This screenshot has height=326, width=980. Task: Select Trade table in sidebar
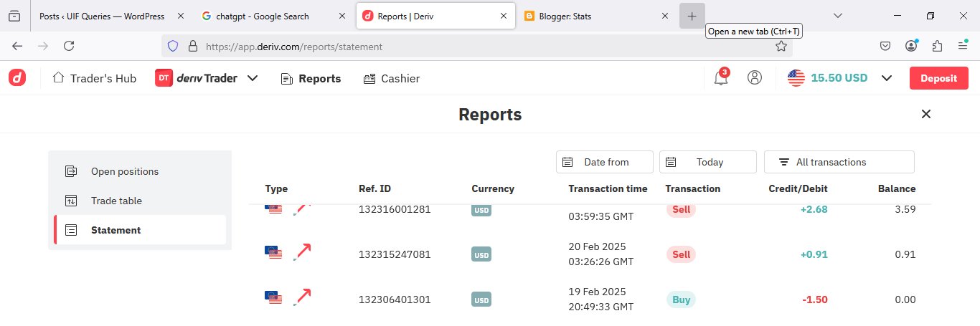140,201
